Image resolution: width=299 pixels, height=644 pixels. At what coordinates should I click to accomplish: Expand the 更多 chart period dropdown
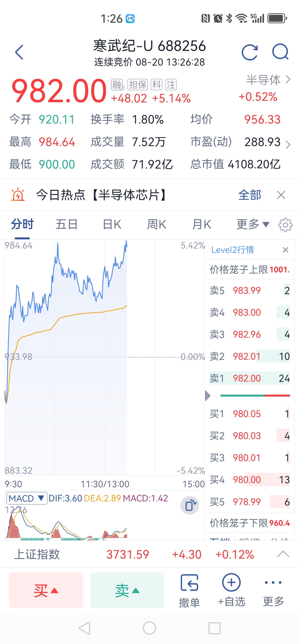252,224
